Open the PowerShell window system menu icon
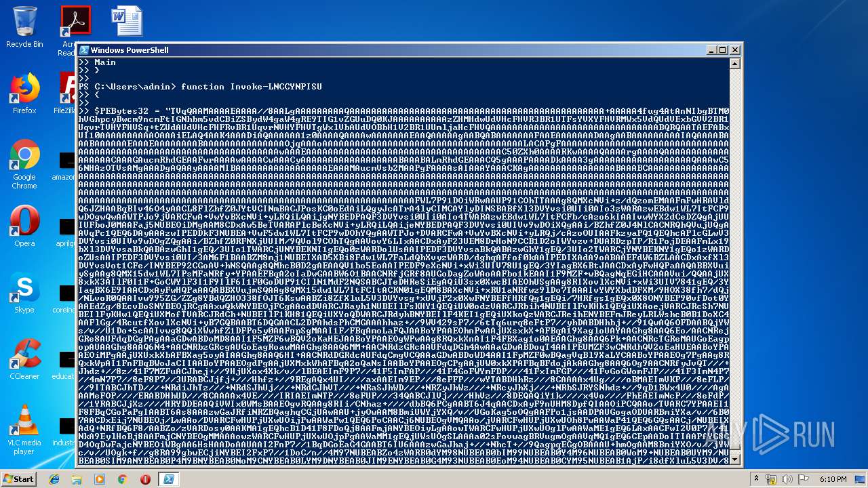The width and height of the screenshot is (868, 488). pyautogui.click(x=84, y=50)
